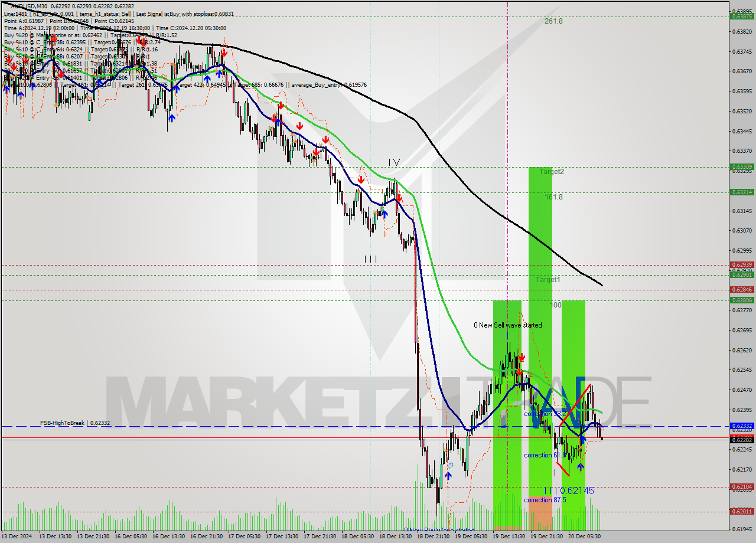The width and height of the screenshot is (756, 543).
Task: Click the 'I V' wave label
Action: pyautogui.click(x=394, y=162)
